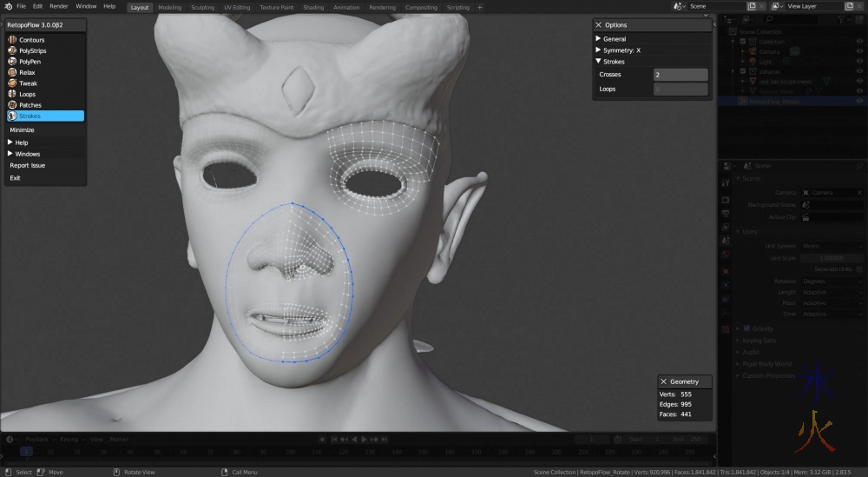
Task: Switch to the Sculpting workspace tab
Action: (201, 7)
